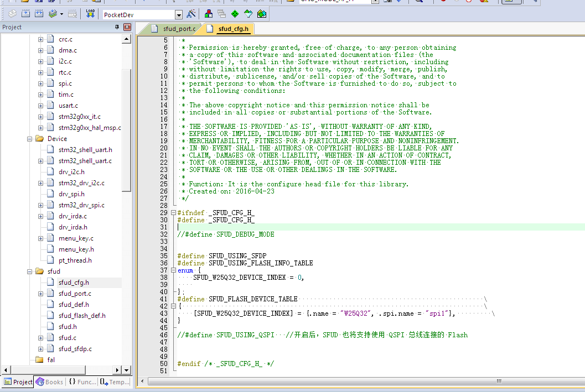Open Manage Run-Time Environment green diamond icon
Image resolution: width=585 pixels, height=392 pixels.
point(235,14)
